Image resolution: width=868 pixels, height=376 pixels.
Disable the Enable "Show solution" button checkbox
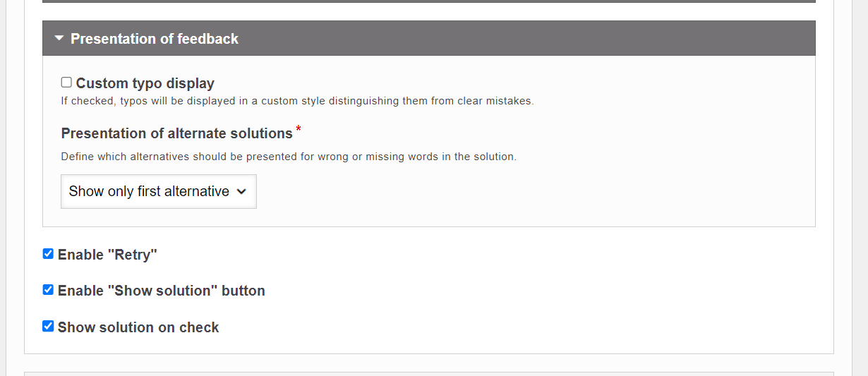click(48, 290)
